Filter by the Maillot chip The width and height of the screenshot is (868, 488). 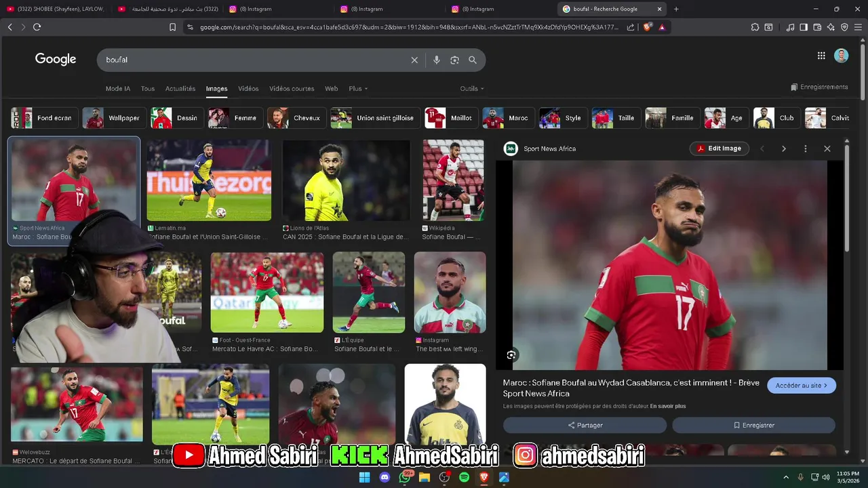tap(450, 118)
